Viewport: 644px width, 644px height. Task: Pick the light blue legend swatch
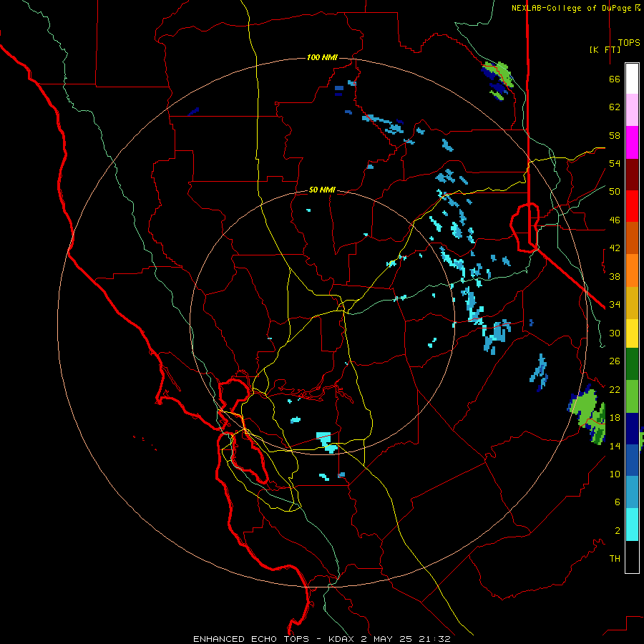coord(632,492)
